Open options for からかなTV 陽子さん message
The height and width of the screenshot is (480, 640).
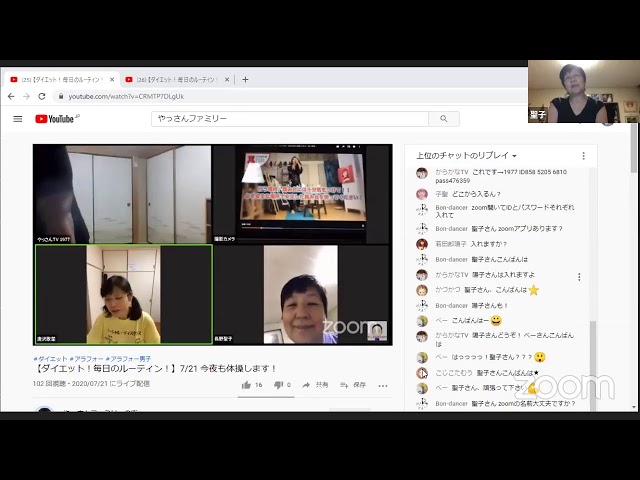pos(579,277)
